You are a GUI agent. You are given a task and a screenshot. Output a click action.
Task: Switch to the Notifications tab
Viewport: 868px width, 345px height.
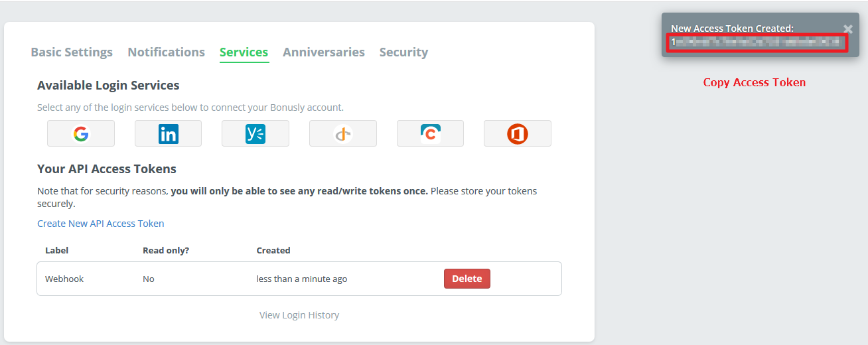166,52
